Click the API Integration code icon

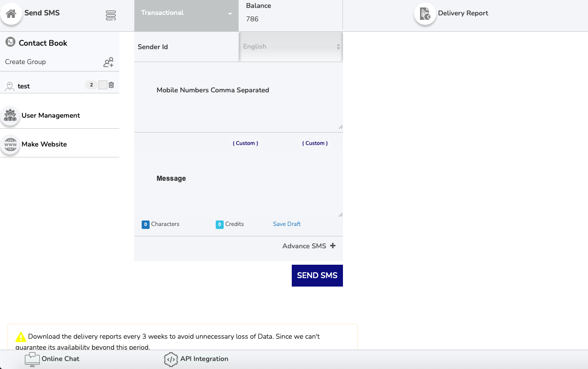[170, 359]
